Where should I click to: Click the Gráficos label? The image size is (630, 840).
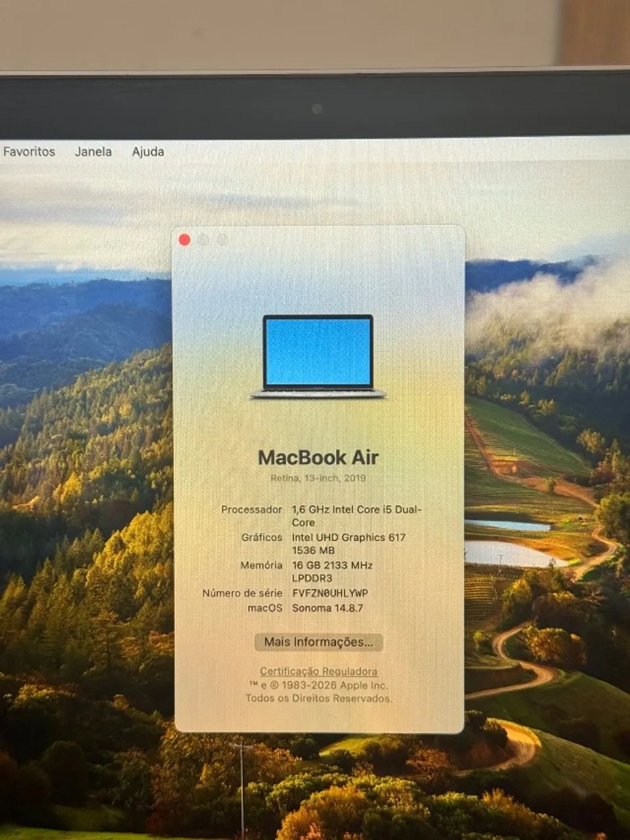click(262, 537)
